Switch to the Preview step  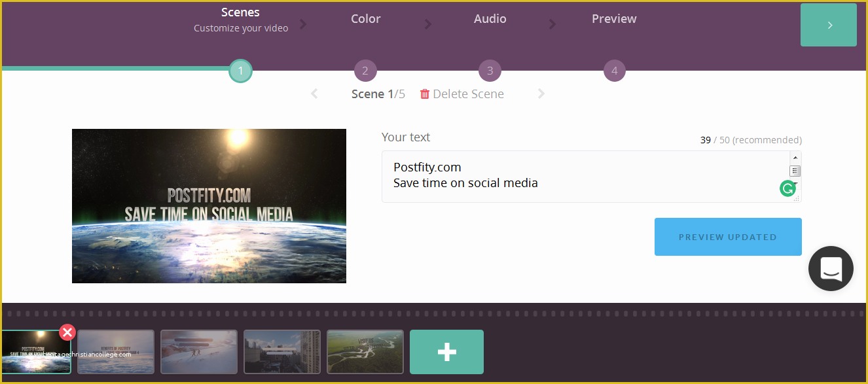pos(614,19)
